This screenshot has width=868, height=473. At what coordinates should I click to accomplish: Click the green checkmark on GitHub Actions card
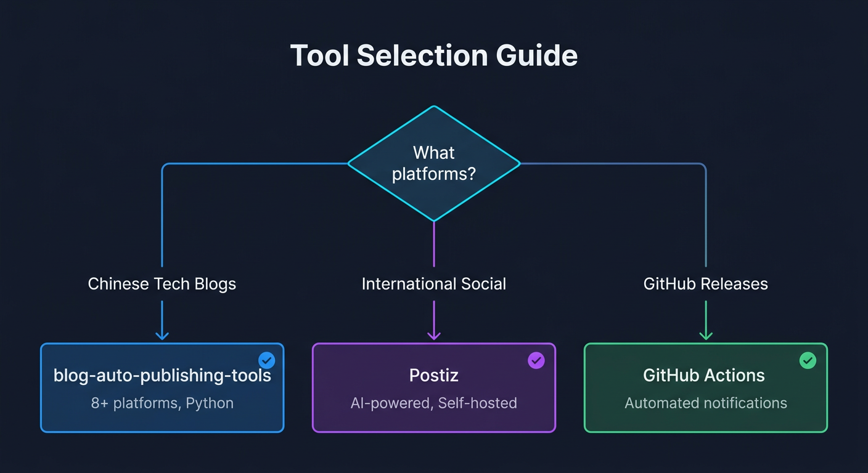pos(808,360)
